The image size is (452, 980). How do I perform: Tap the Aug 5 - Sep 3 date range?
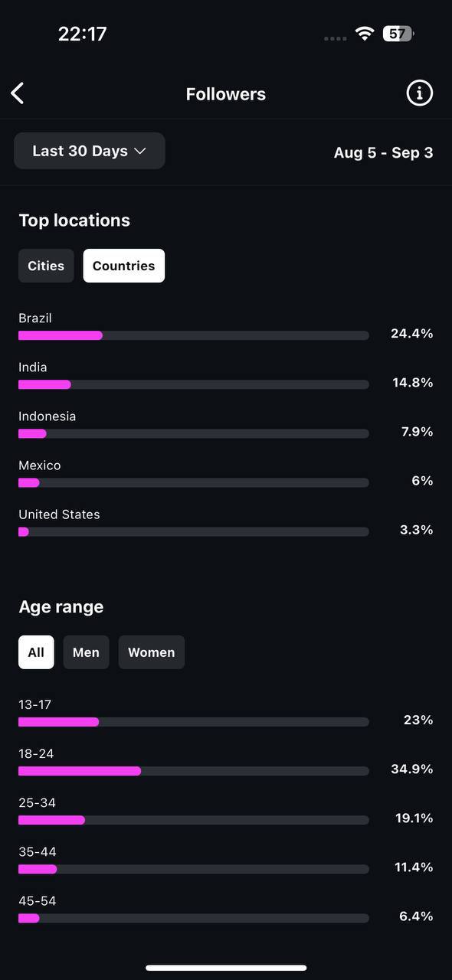(383, 152)
